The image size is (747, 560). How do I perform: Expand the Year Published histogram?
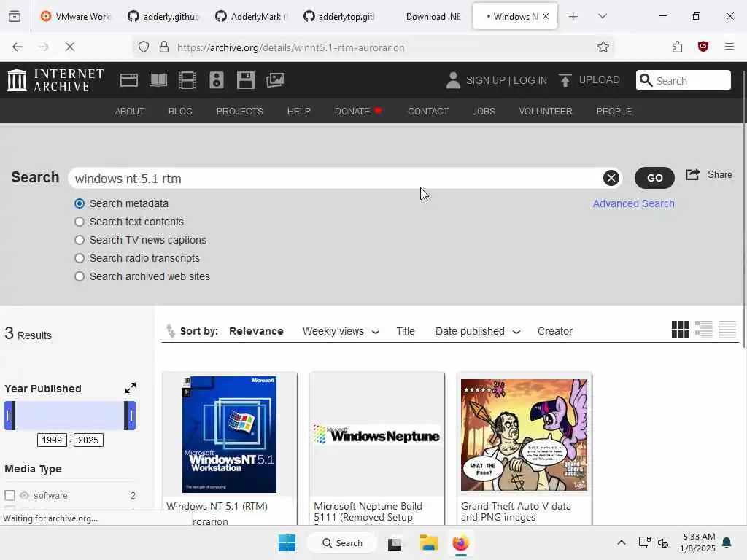point(130,388)
